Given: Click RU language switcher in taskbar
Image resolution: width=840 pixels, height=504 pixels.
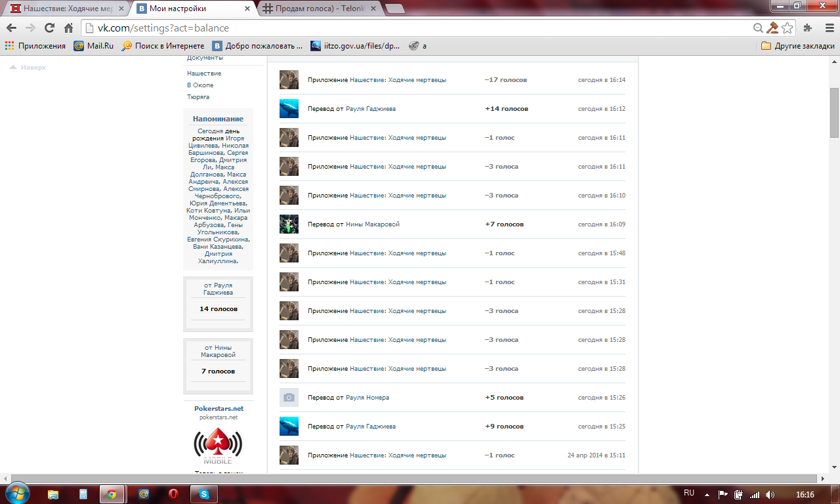Looking at the screenshot, I should pyautogui.click(x=689, y=493).
